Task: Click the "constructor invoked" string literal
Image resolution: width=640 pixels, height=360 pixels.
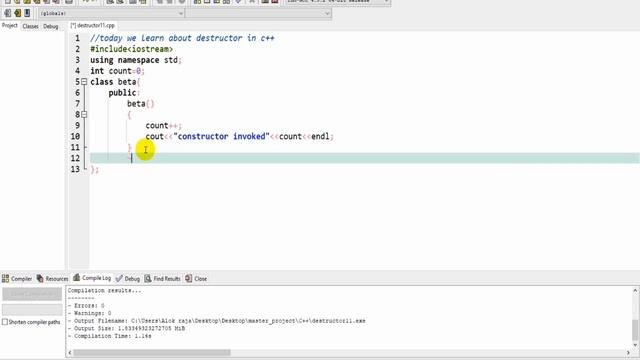Action: [x=222, y=136]
